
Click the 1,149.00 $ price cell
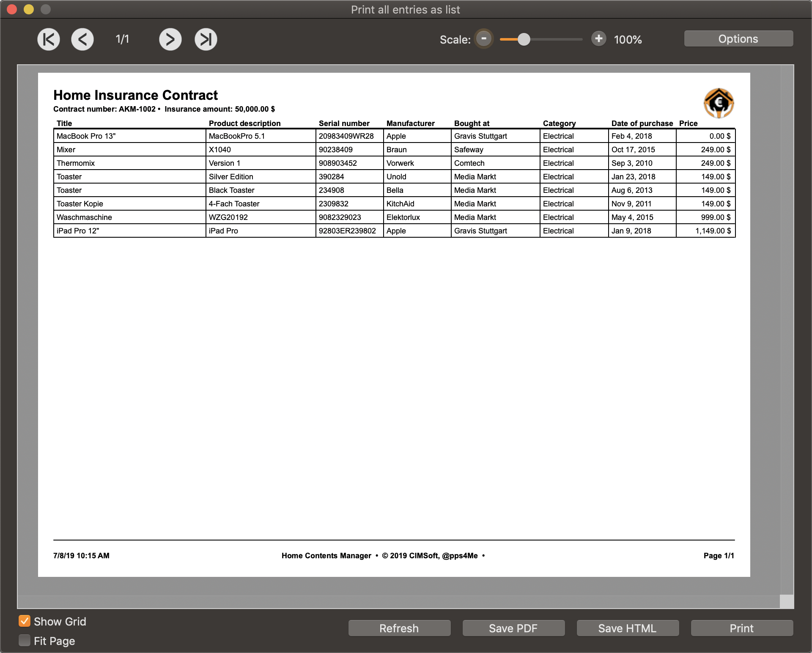click(x=705, y=231)
